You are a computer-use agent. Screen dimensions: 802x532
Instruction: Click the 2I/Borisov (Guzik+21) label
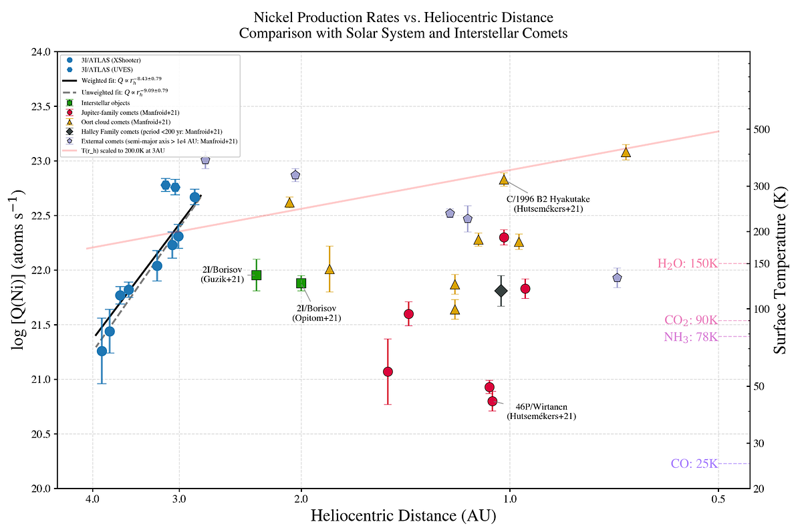tap(223, 275)
